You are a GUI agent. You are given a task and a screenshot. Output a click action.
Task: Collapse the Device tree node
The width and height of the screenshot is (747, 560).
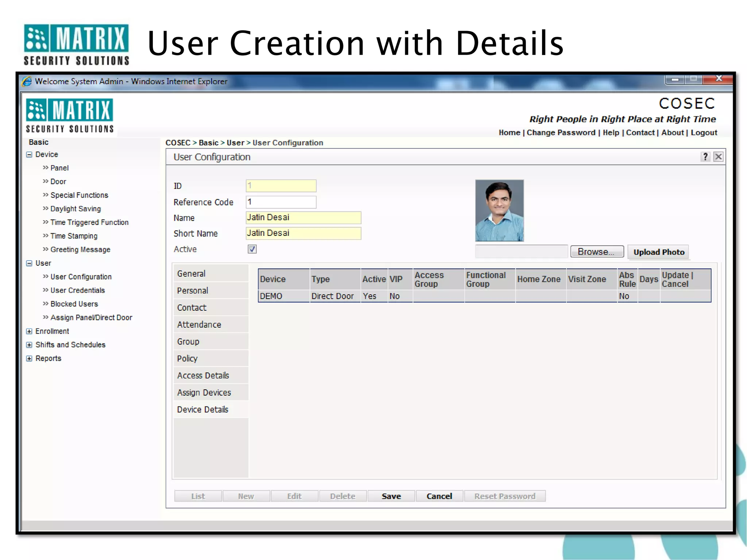[29, 155]
